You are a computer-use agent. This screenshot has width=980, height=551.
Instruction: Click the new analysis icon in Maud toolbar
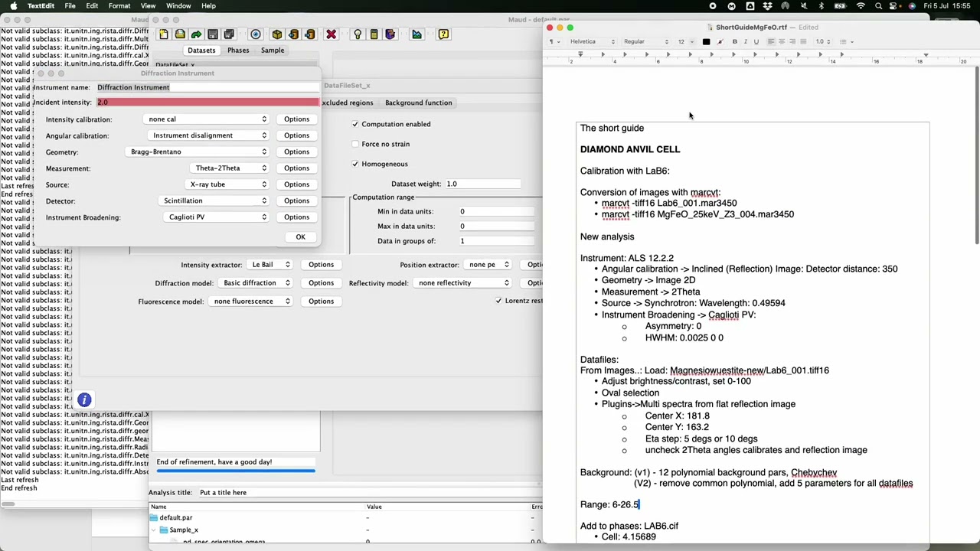pos(164,34)
